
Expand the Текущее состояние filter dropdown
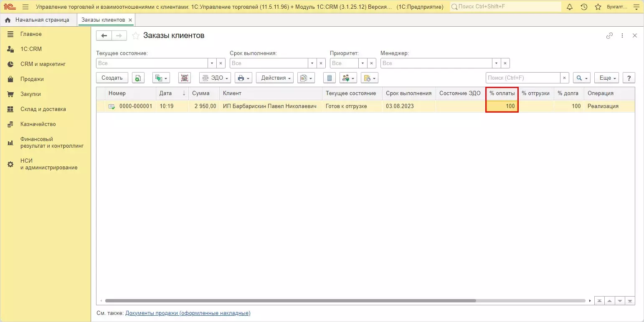coord(212,63)
